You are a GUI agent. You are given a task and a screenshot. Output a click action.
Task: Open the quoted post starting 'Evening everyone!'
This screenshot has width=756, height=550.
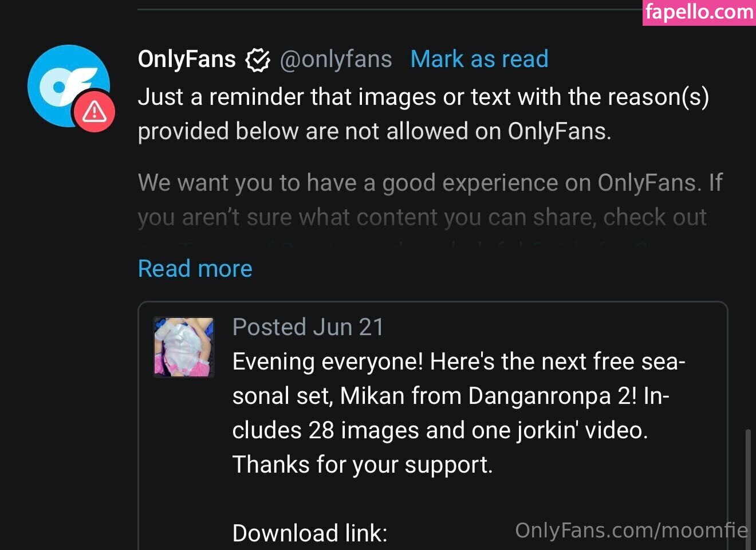[432, 425]
